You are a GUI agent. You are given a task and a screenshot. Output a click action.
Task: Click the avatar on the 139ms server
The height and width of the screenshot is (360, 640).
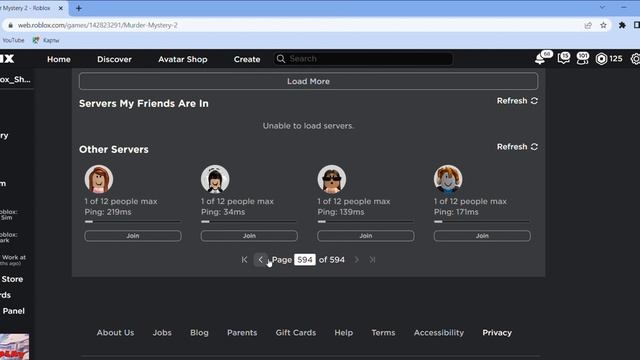[x=331, y=179]
